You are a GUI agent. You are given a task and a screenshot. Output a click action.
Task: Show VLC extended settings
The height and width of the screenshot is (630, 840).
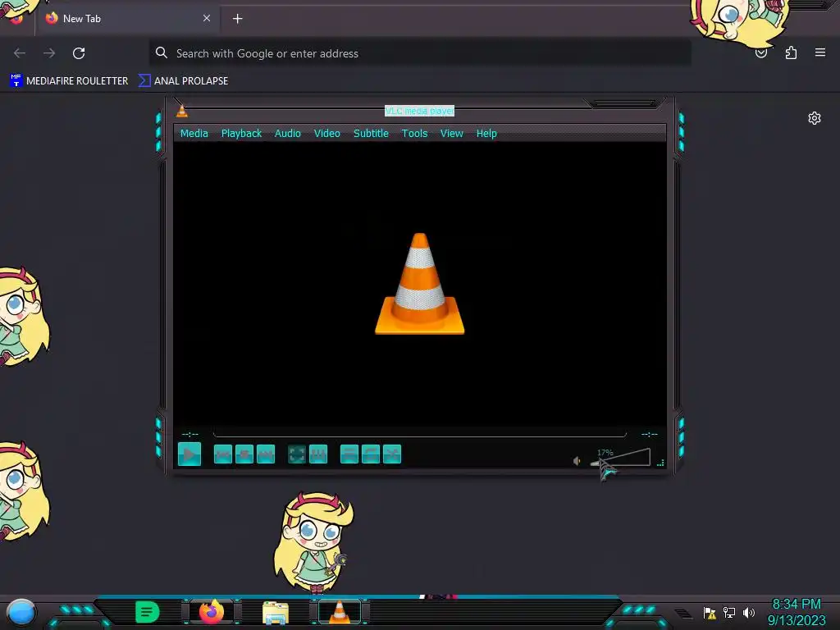(x=318, y=454)
